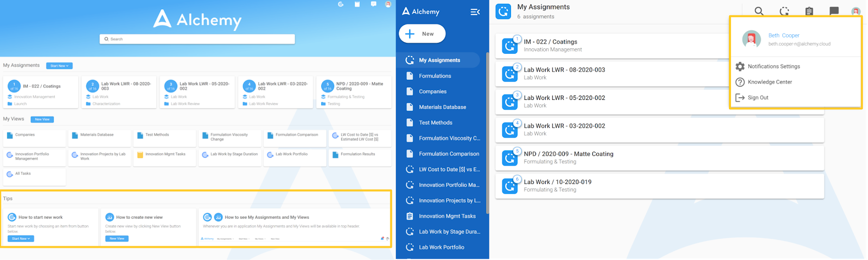Open the Formulation Comparison view card icon

(270, 135)
